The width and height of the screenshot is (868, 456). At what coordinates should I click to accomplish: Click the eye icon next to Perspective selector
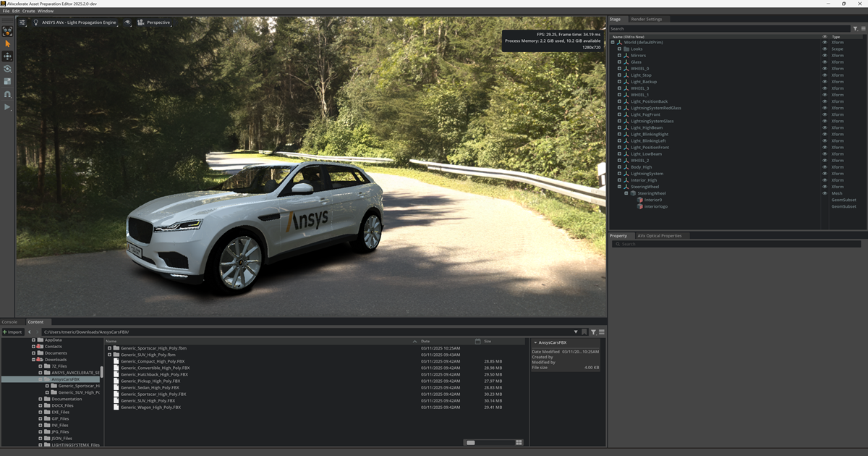(127, 22)
